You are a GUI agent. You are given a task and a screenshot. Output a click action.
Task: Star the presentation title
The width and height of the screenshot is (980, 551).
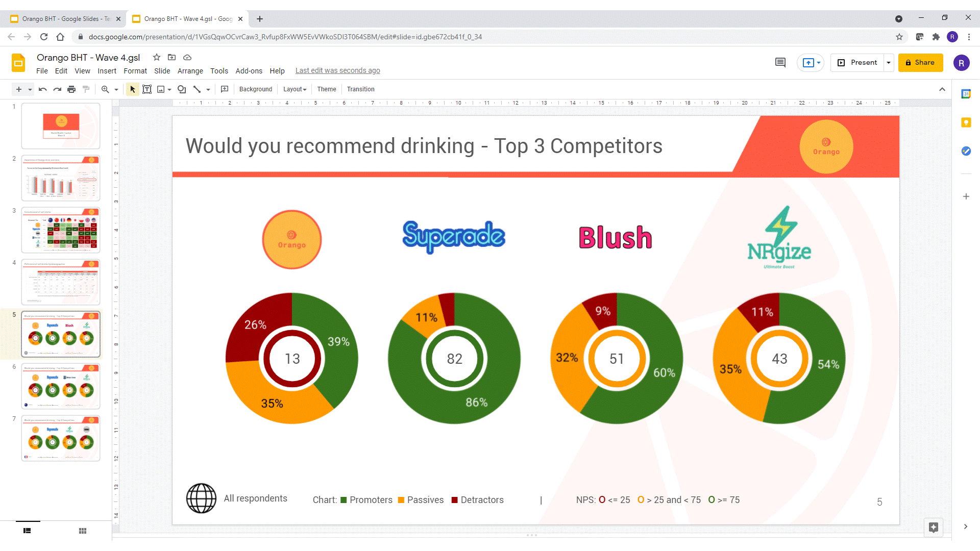click(157, 57)
